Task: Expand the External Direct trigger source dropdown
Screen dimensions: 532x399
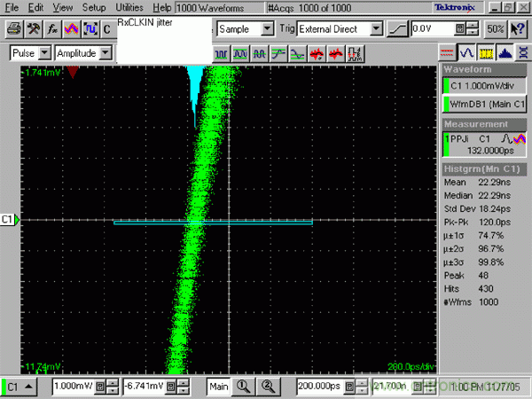Action: [376, 28]
